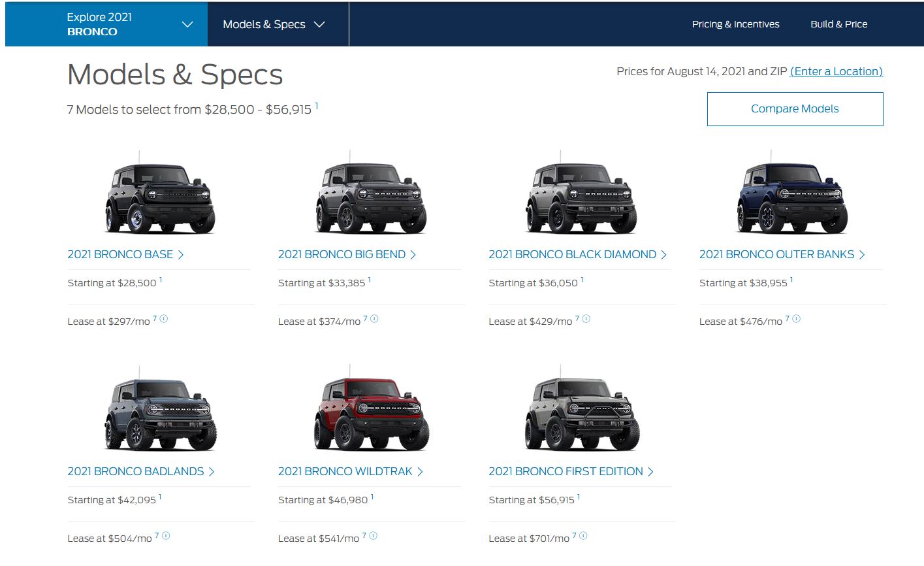Select the Bronco Badlands vehicle image
Image resolution: width=924 pixels, height=566 pixels.
160,410
